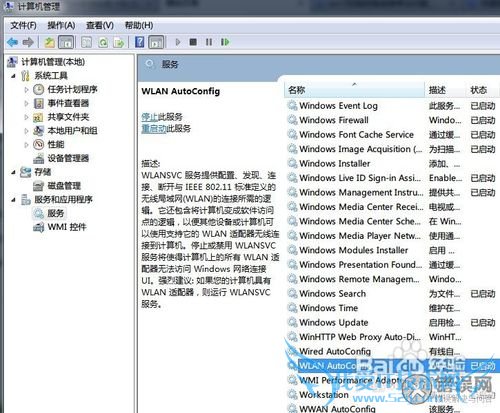
Task: Click gear icon of Windows Search
Action: [x=292, y=293]
